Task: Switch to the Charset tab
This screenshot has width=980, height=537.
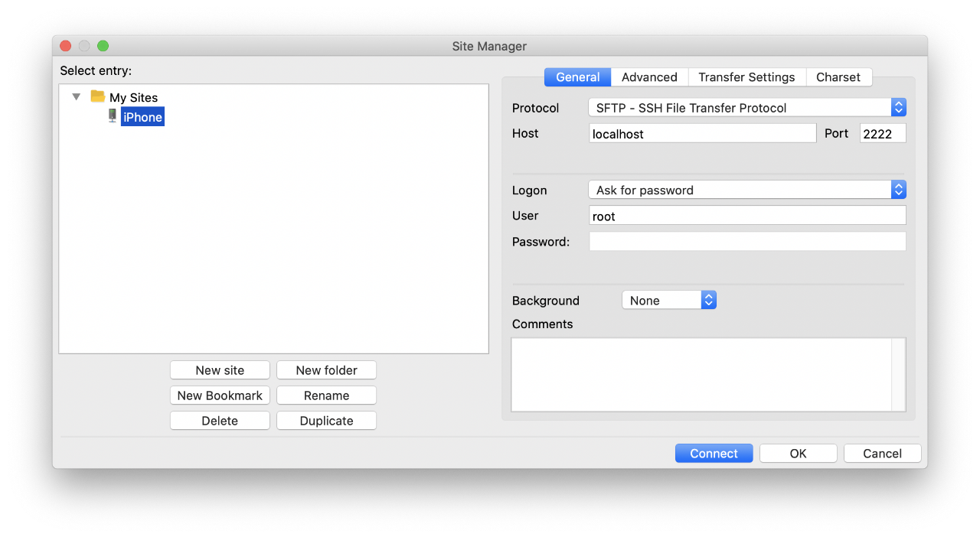Action: point(838,76)
